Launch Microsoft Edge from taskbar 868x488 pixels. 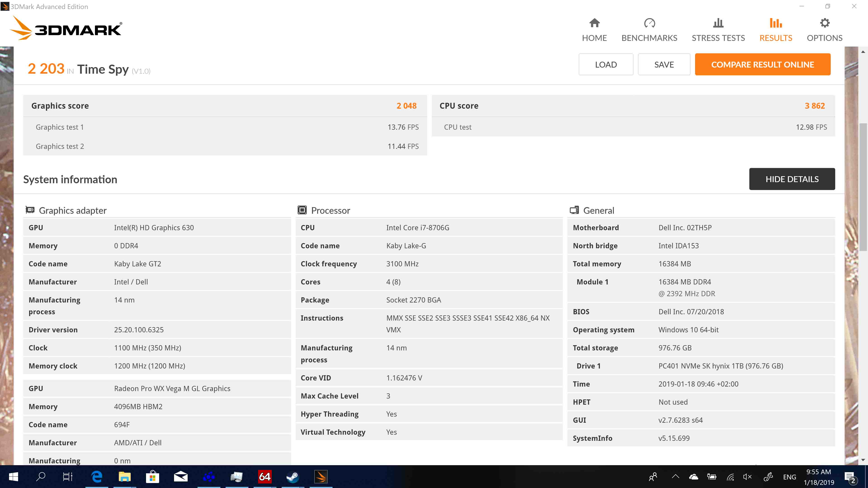click(x=97, y=476)
